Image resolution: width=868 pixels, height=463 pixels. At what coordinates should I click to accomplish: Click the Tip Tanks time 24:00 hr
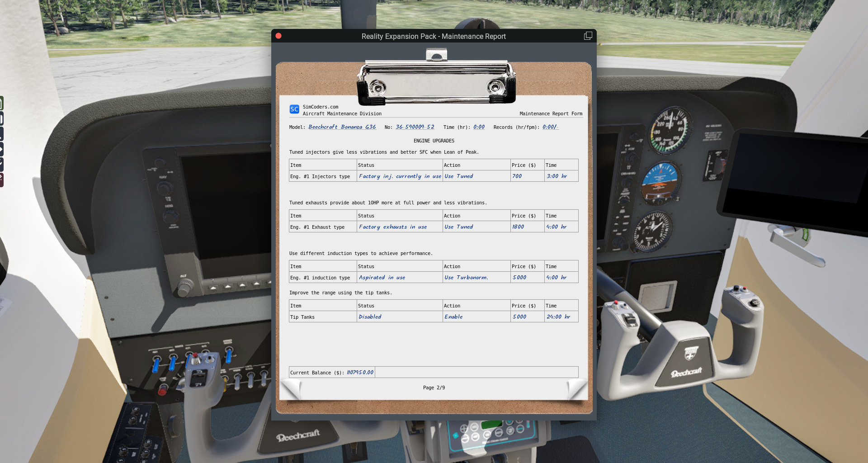pyautogui.click(x=558, y=317)
